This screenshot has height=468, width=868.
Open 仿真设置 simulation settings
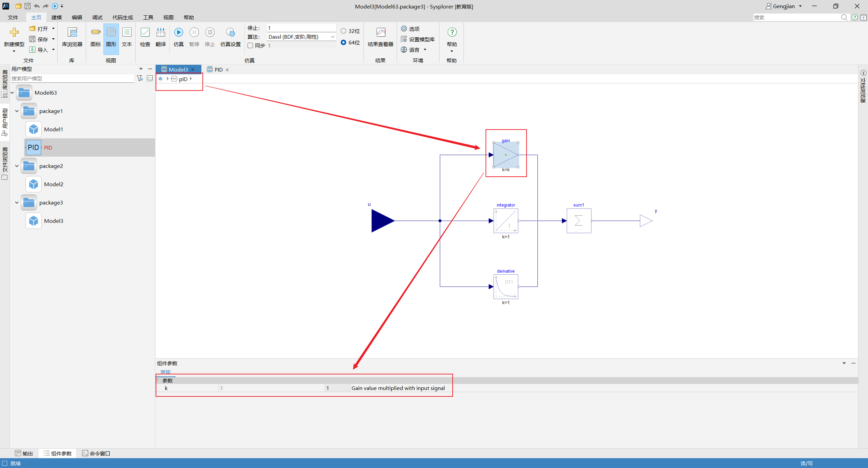(230, 33)
